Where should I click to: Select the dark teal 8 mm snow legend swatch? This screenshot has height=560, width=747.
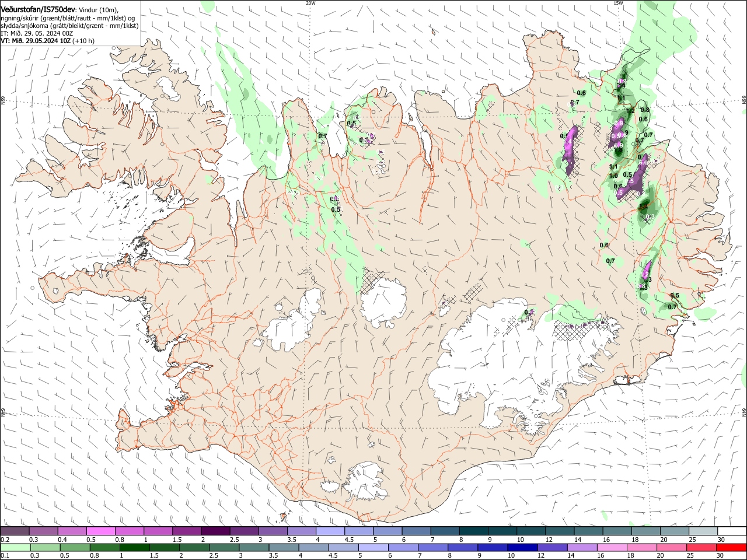[474, 531]
